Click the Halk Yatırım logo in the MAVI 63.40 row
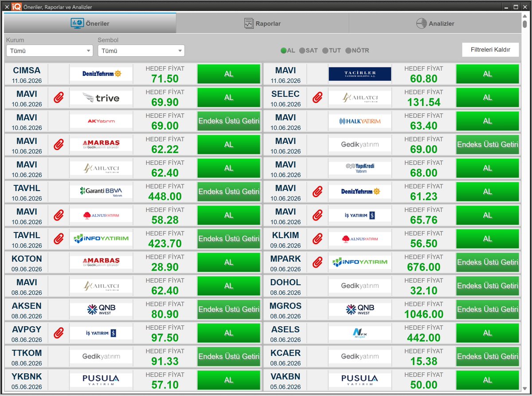Image resolution: width=532 pixels, height=396 pixels. (360, 121)
